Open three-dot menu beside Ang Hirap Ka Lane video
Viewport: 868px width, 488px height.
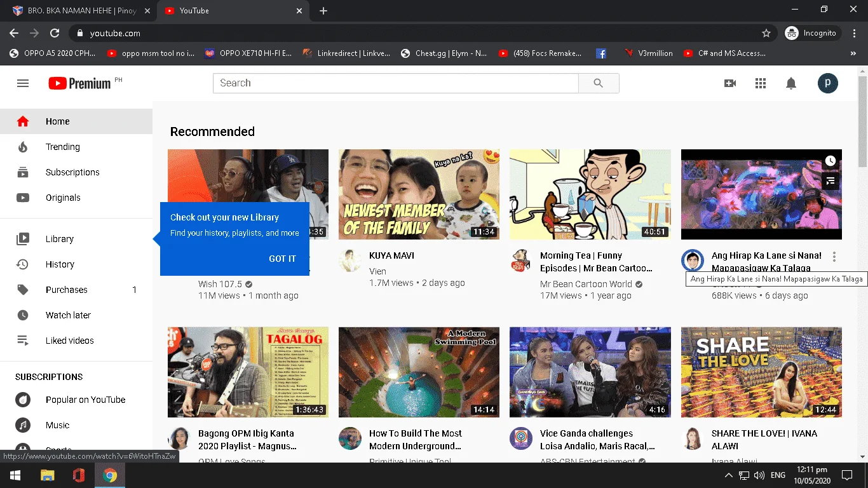point(834,257)
